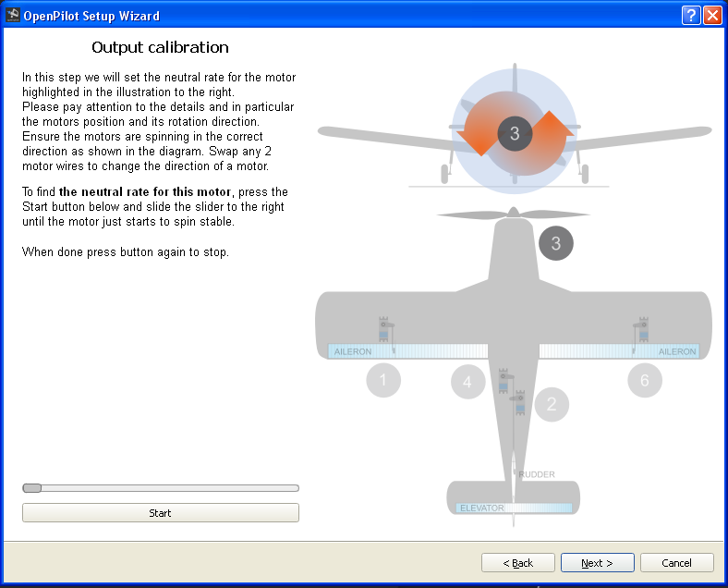Proceed with the Next button
The height and width of the screenshot is (588, 728).
click(597, 563)
